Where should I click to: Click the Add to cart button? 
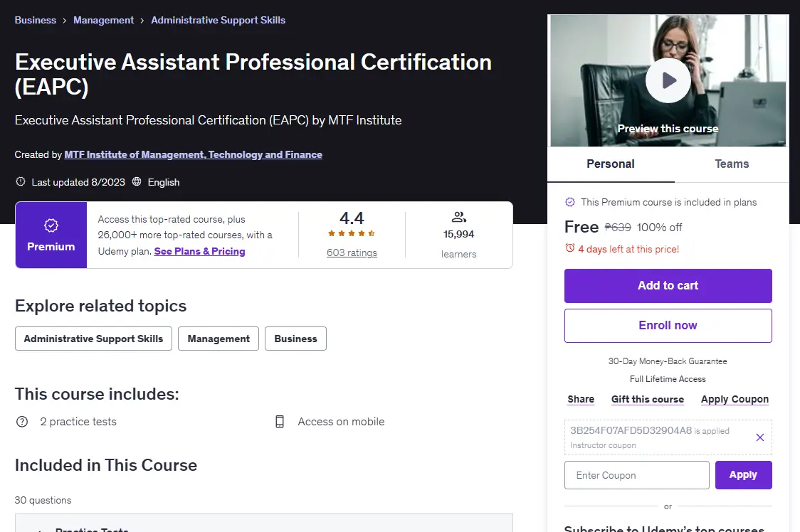click(x=668, y=286)
